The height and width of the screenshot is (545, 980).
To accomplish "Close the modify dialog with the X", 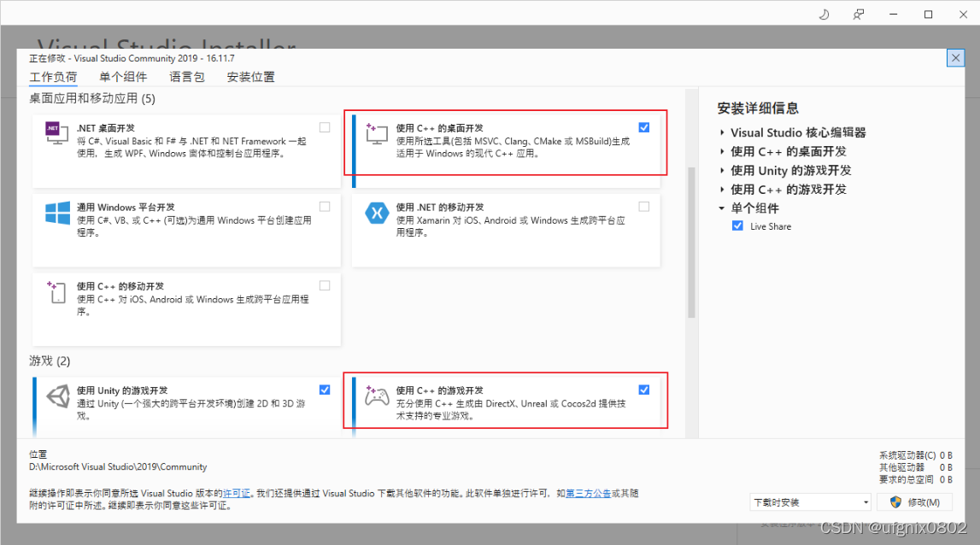I will pyautogui.click(x=955, y=58).
